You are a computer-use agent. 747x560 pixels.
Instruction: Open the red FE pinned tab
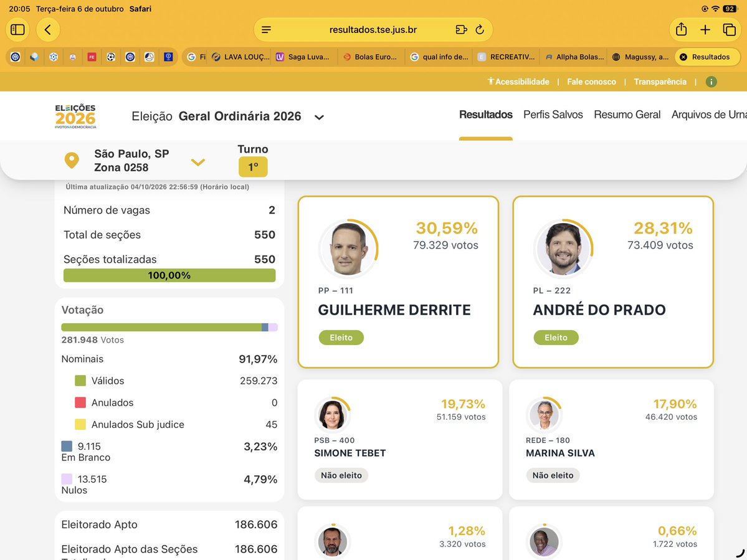tap(92, 57)
